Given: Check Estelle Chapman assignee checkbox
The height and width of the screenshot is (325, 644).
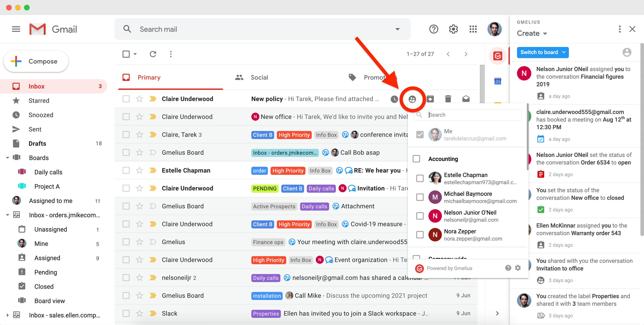Looking at the screenshot, I should [420, 178].
